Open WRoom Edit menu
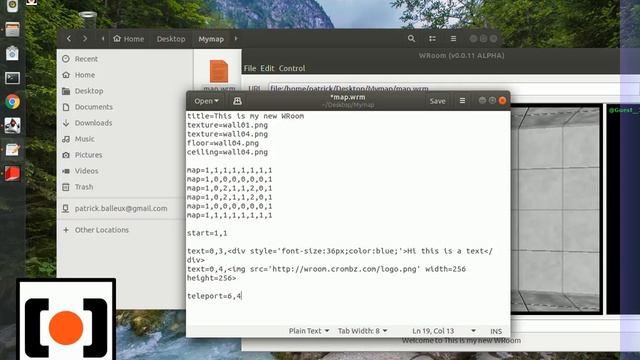640x360 pixels. (x=267, y=68)
